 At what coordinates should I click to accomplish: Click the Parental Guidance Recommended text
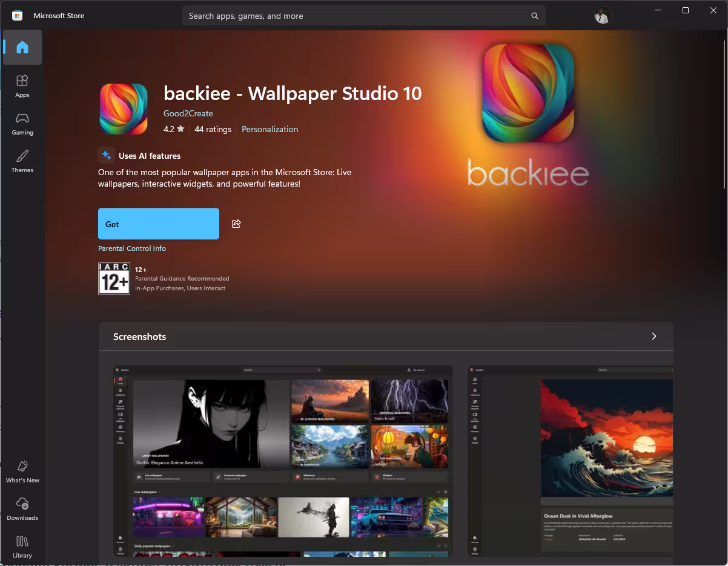(x=182, y=279)
